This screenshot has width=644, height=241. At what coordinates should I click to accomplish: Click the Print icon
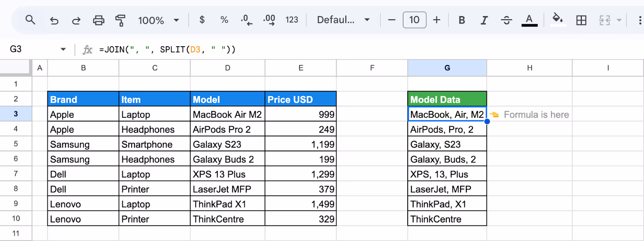(x=99, y=20)
